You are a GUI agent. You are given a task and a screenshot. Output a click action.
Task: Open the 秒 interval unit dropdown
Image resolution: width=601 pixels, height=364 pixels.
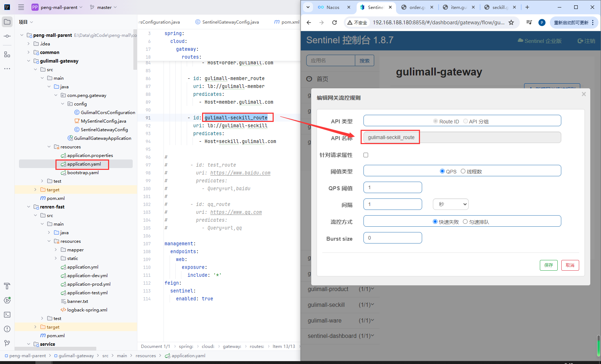click(451, 204)
